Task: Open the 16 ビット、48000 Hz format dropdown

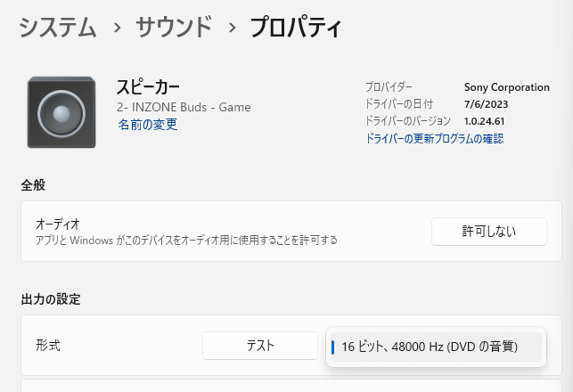Action: (x=435, y=347)
